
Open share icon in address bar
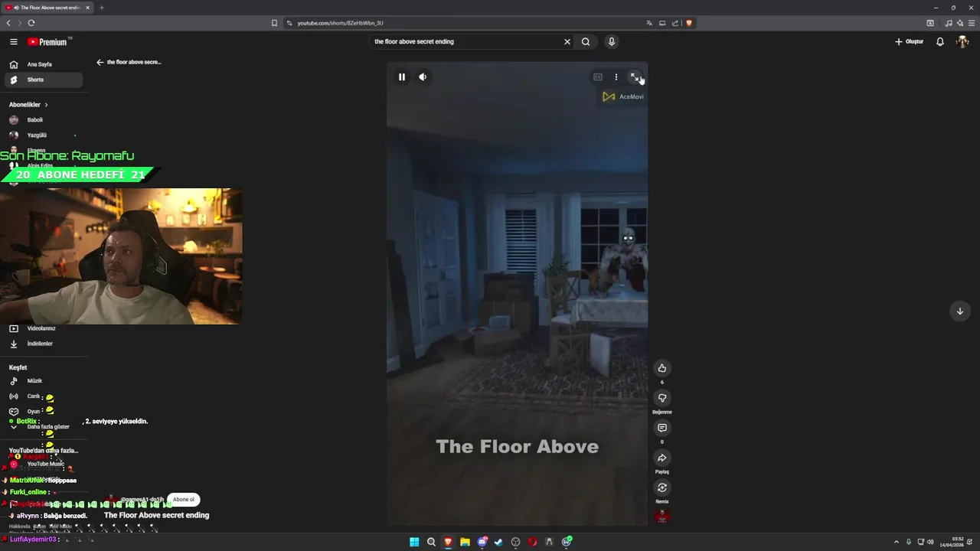(x=675, y=23)
